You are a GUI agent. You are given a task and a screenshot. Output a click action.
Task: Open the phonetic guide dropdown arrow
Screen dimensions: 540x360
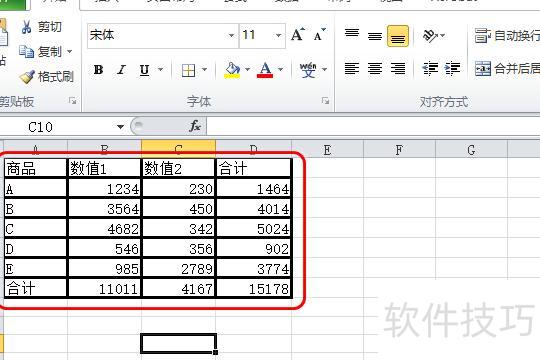point(324,70)
